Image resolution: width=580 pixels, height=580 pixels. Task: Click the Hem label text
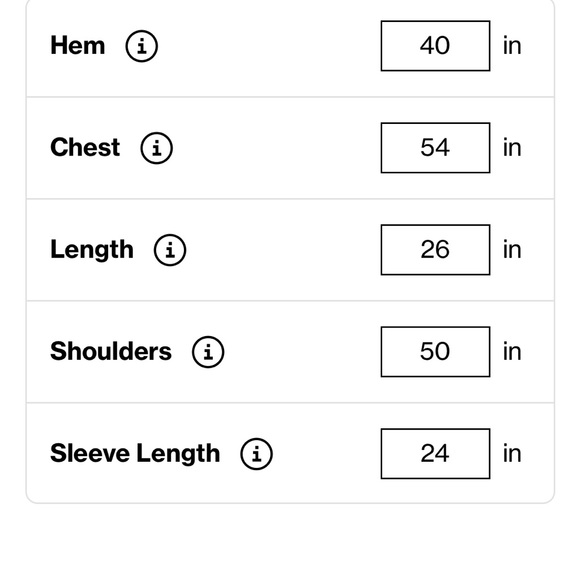(x=78, y=45)
